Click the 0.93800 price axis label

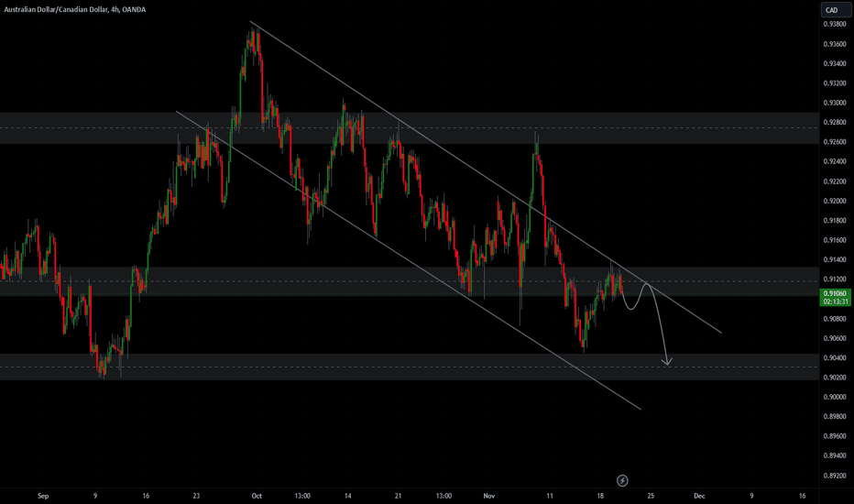[x=835, y=25]
